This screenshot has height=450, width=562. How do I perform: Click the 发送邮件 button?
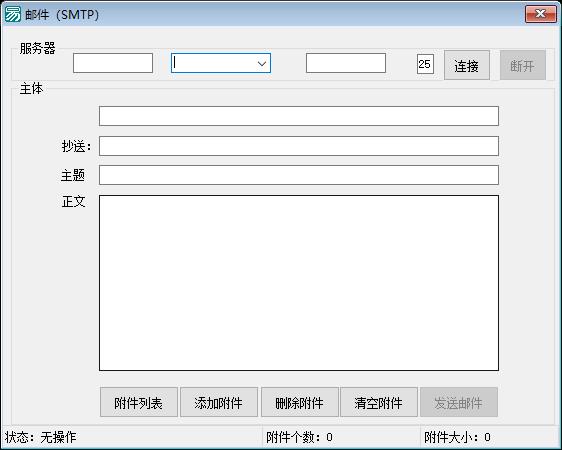tap(459, 402)
